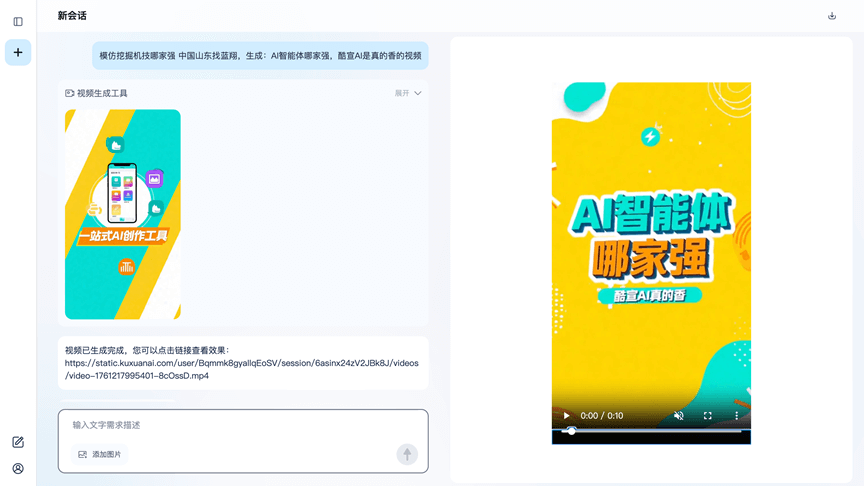Open the video's three-dot more options menu

[x=736, y=416]
